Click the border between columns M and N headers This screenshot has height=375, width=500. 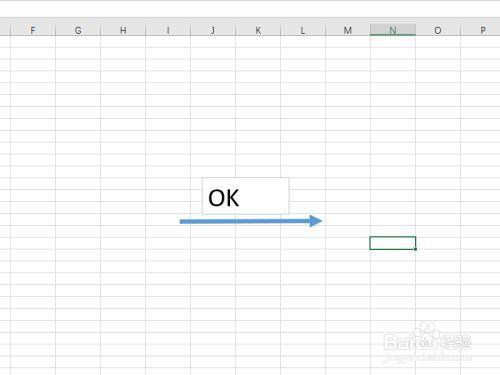click(x=370, y=30)
